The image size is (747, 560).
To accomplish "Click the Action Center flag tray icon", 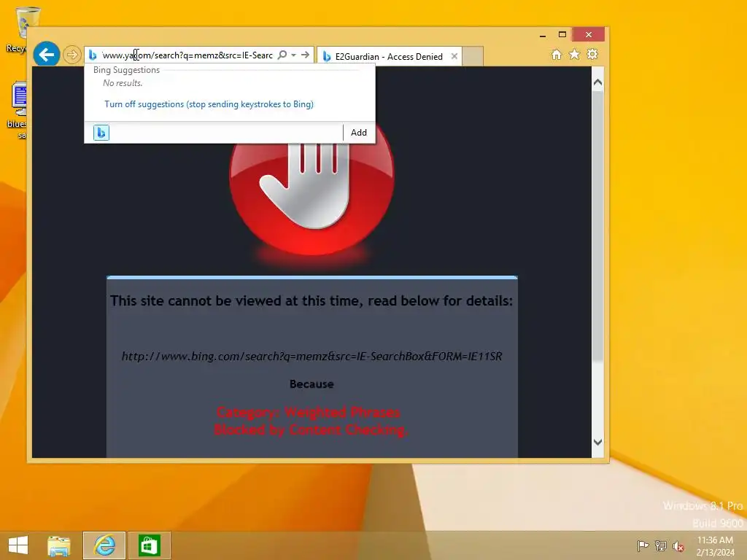I will click(643, 545).
